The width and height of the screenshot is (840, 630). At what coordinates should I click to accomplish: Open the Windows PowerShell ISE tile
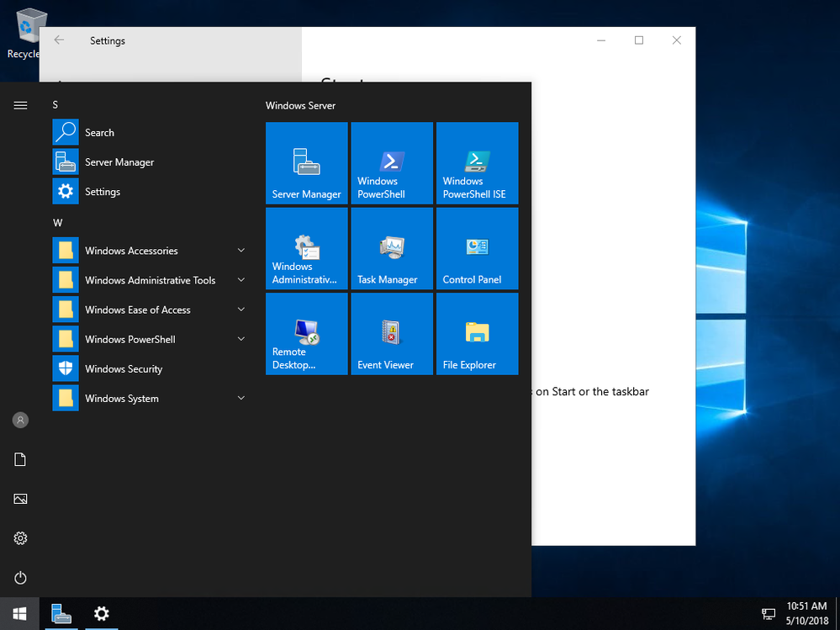[477, 163]
